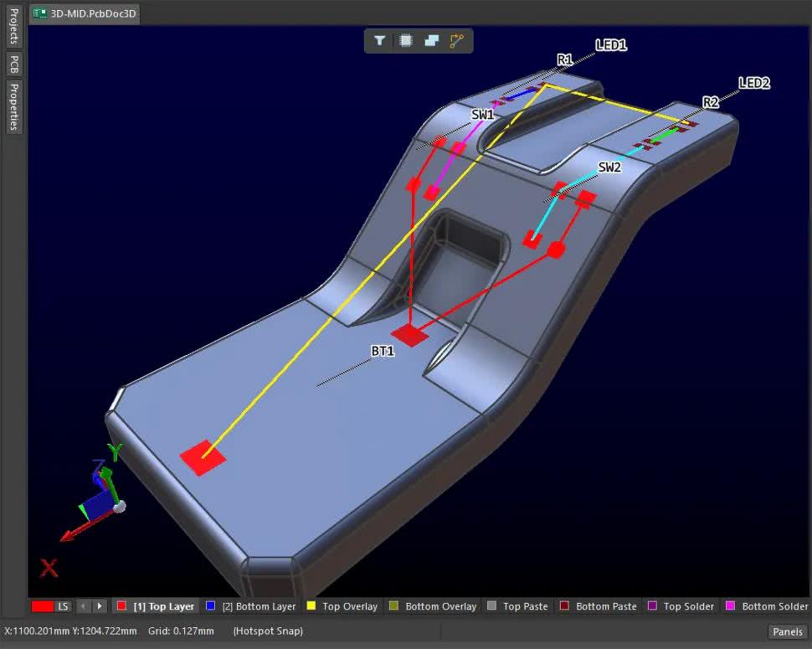The width and height of the screenshot is (812, 649).
Task: Click the red current layer color swatch
Action: (x=43, y=606)
